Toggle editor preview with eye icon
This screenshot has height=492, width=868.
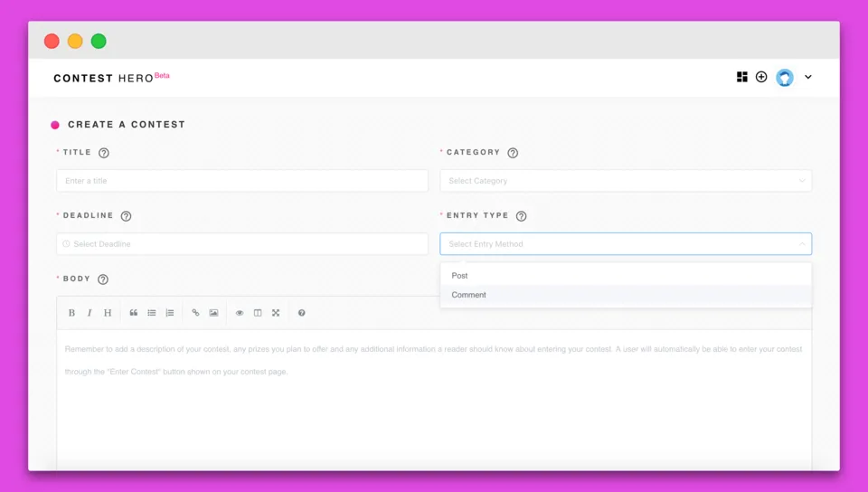coord(240,313)
